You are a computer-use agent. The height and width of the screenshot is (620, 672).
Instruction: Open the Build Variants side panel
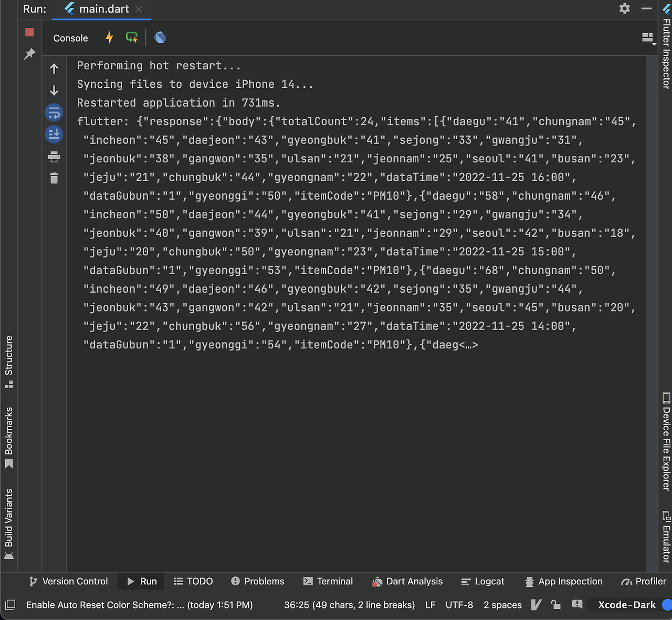click(8, 524)
